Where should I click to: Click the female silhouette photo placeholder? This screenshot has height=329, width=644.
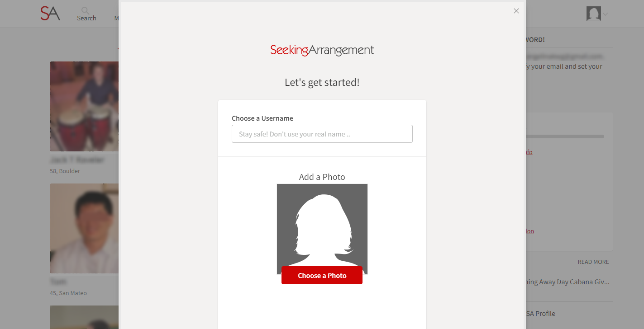pos(322,225)
